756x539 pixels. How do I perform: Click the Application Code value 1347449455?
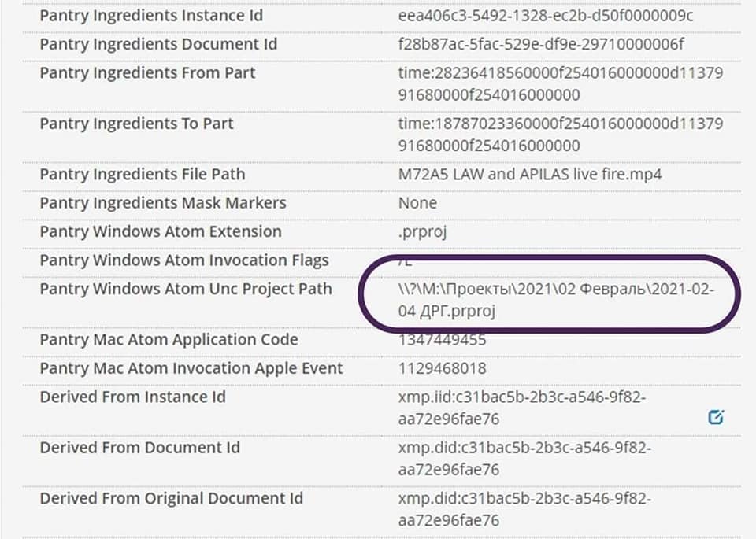(442, 340)
